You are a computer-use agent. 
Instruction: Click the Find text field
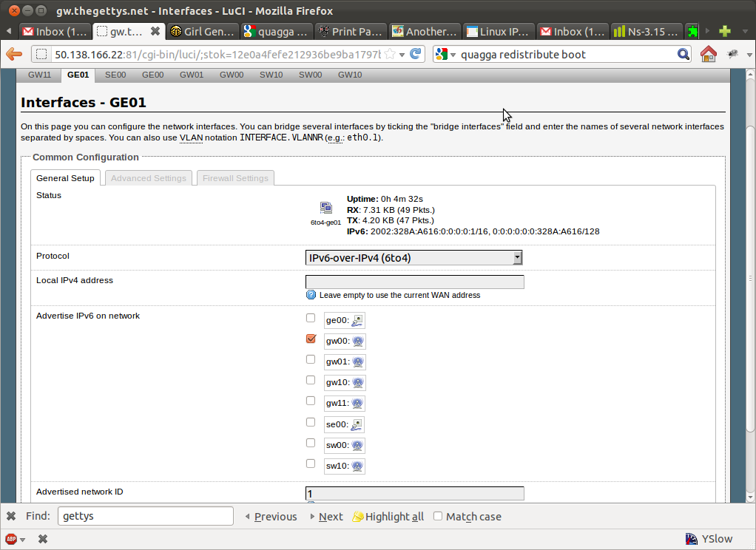[146, 516]
